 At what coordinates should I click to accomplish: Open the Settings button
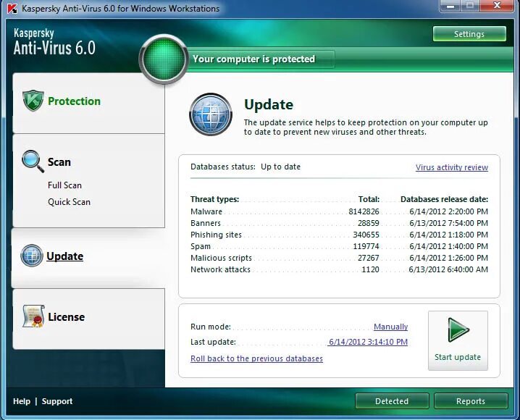[x=469, y=34]
